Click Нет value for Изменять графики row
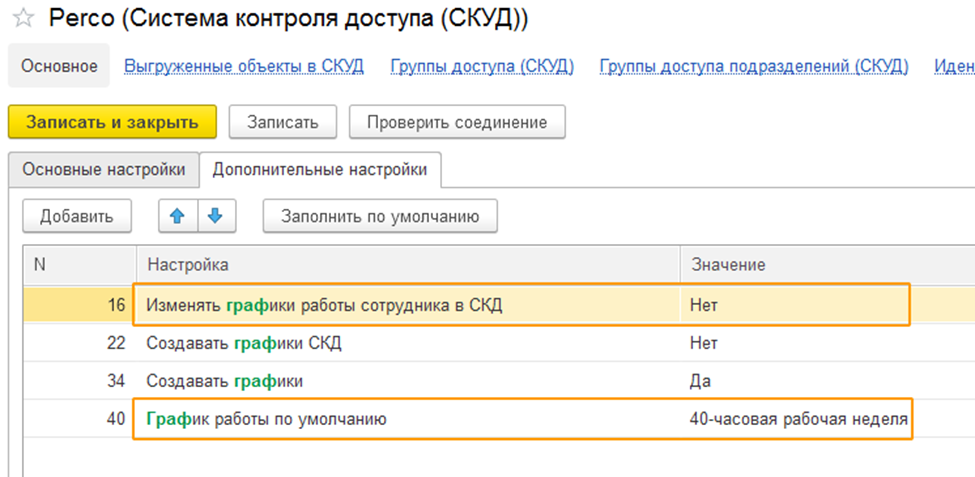Viewport: 975px width, 477px height. [x=704, y=305]
